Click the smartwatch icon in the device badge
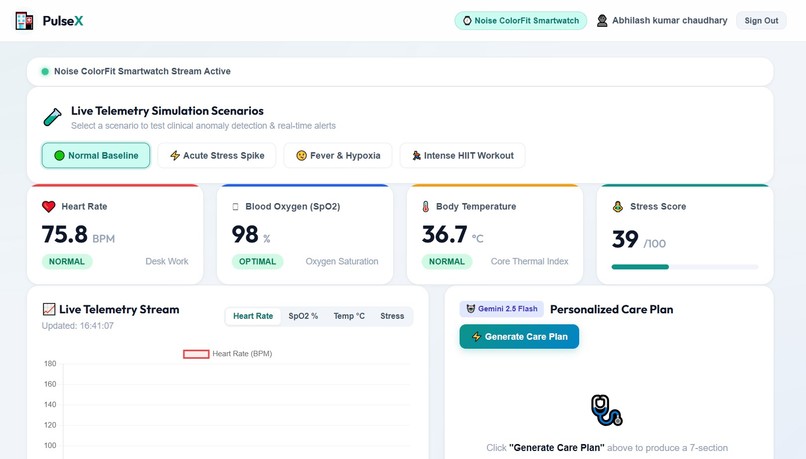This screenshot has height=459, width=806. pos(467,21)
